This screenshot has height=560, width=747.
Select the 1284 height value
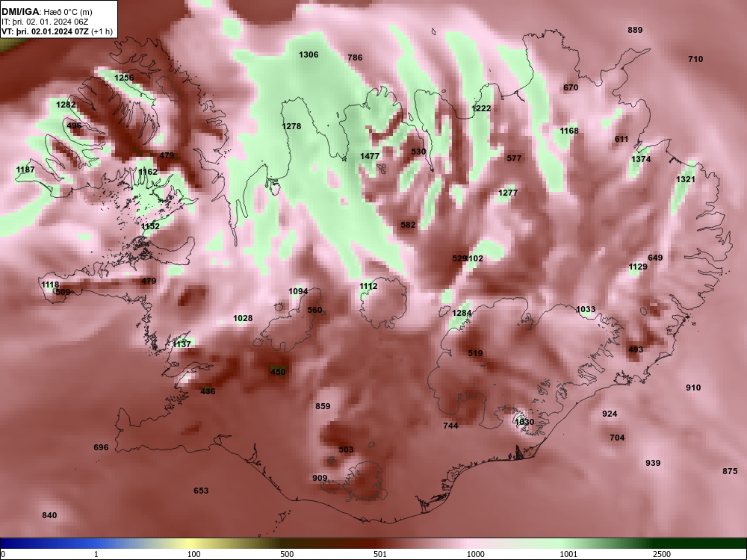(461, 314)
